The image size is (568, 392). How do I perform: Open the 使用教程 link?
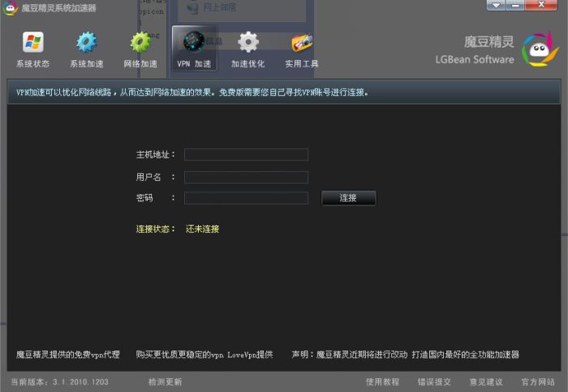[x=382, y=382]
